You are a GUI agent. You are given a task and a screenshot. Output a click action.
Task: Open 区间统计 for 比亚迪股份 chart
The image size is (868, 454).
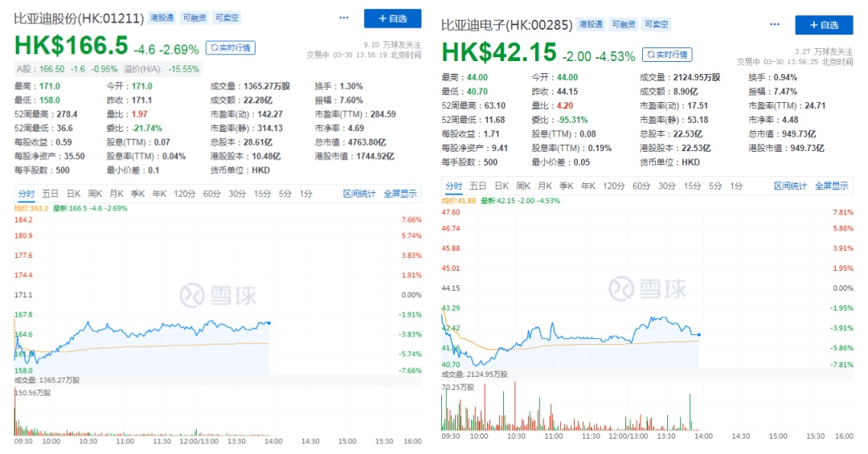pos(359,194)
